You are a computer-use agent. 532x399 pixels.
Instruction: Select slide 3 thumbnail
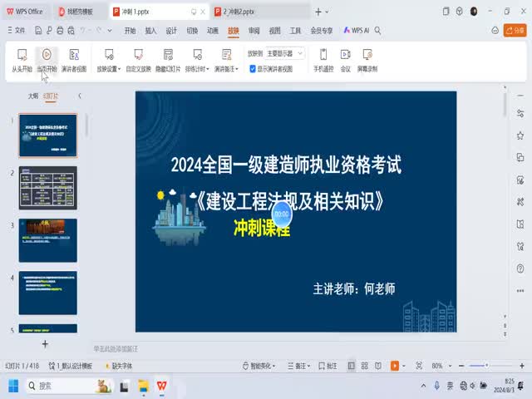[x=48, y=240]
